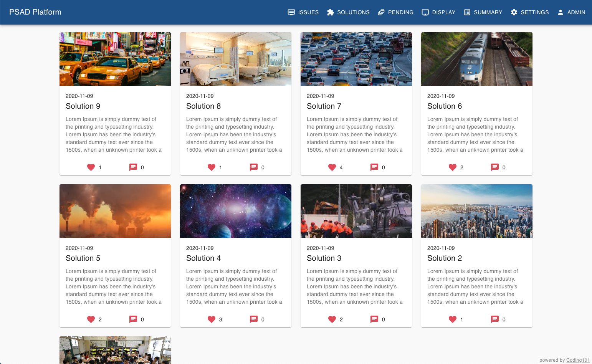This screenshot has height=364, width=592.
Task: Open comments on Solution 3 card
Action: [374, 319]
